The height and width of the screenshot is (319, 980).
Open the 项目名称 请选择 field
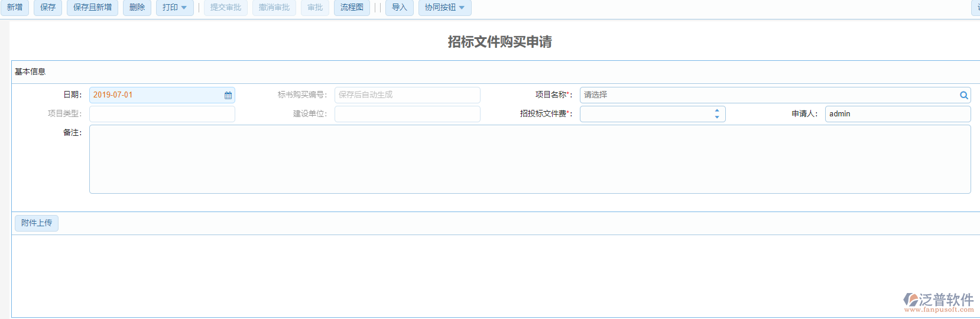point(775,95)
